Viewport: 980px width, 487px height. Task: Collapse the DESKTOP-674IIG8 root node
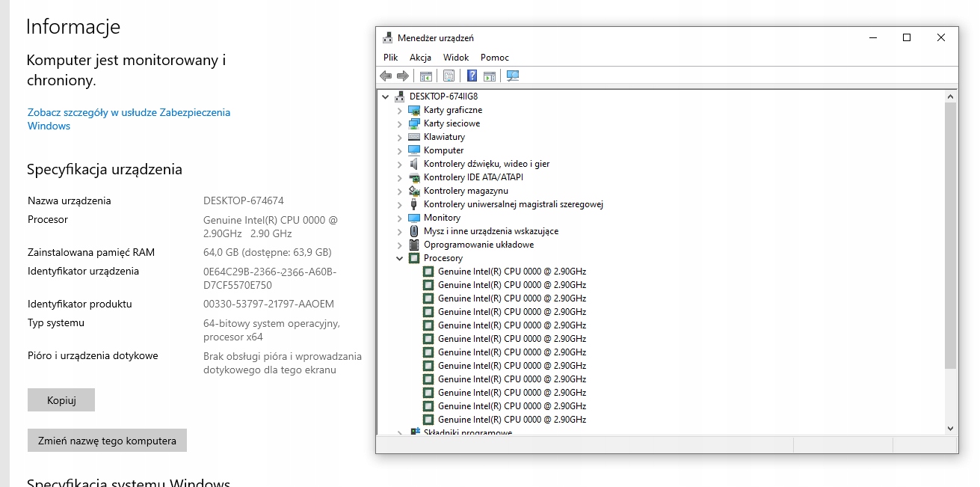385,97
